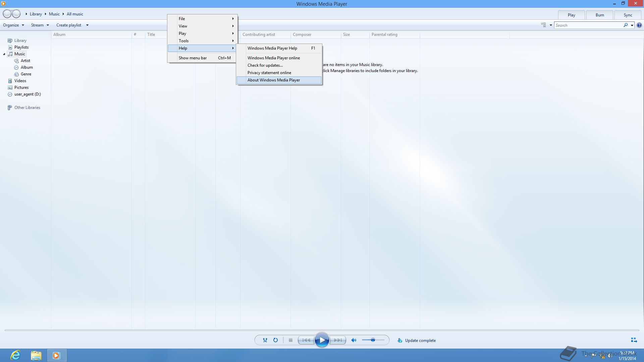This screenshot has height=362, width=644.
Task: Toggle repeat mode in playback controls
Action: click(x=275, y=340)
